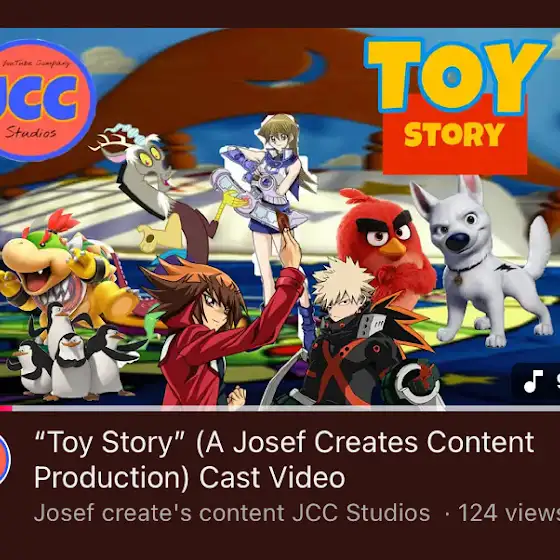This screenshot has width=560, height=560.
Task: Tap the music note badge on thumbnail
Action: 536,381
